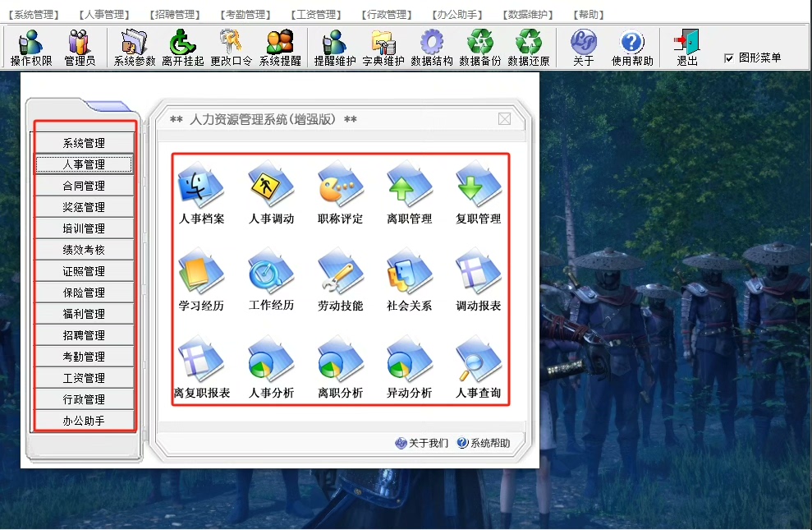Open 社会关系 module icon
Image resolution: width=812 pixels, height=530 pixels.
(409, 279)
